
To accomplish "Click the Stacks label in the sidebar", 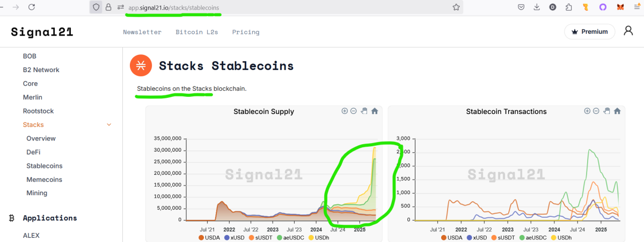I will [33, 125].
